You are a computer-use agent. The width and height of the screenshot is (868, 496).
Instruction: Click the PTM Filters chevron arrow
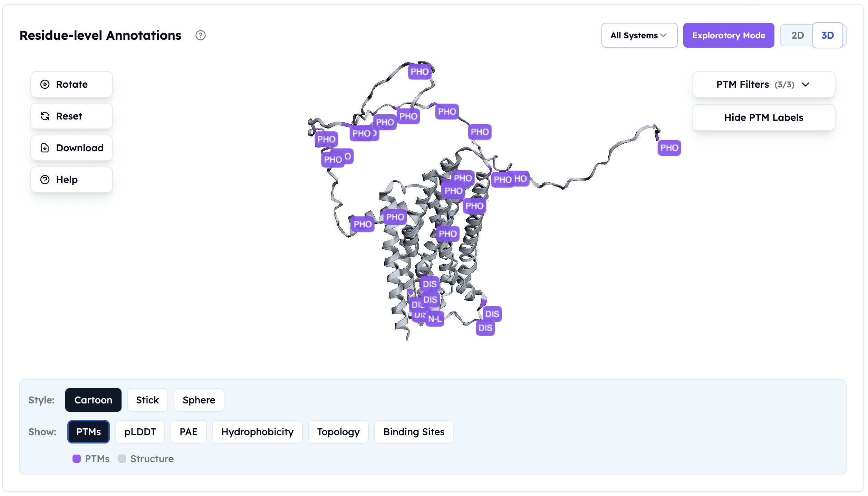[x=805, y=85]
